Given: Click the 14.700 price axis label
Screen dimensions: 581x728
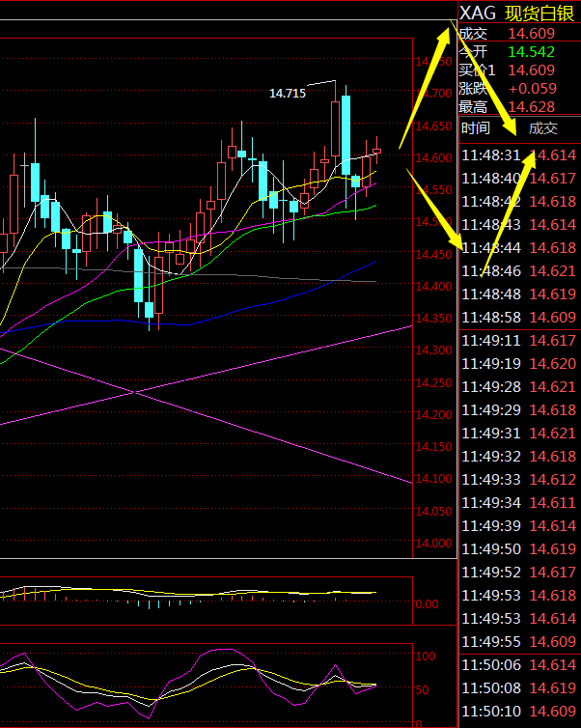Looking at the screenshot, I should point(433,94).
